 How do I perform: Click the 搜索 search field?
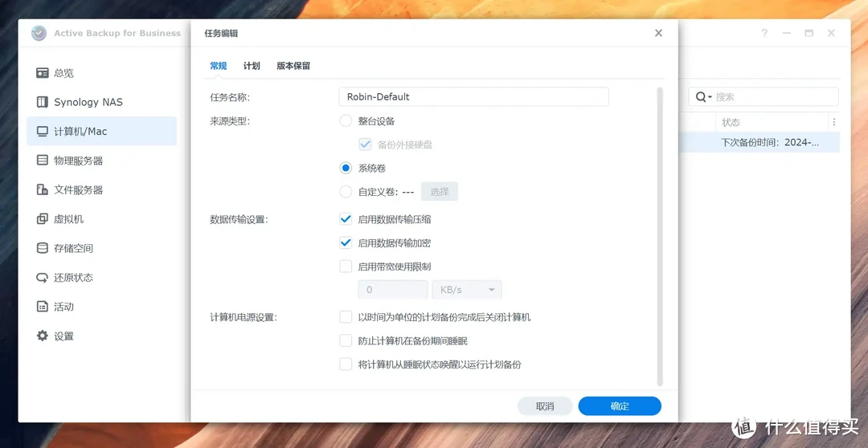point(764,97)
